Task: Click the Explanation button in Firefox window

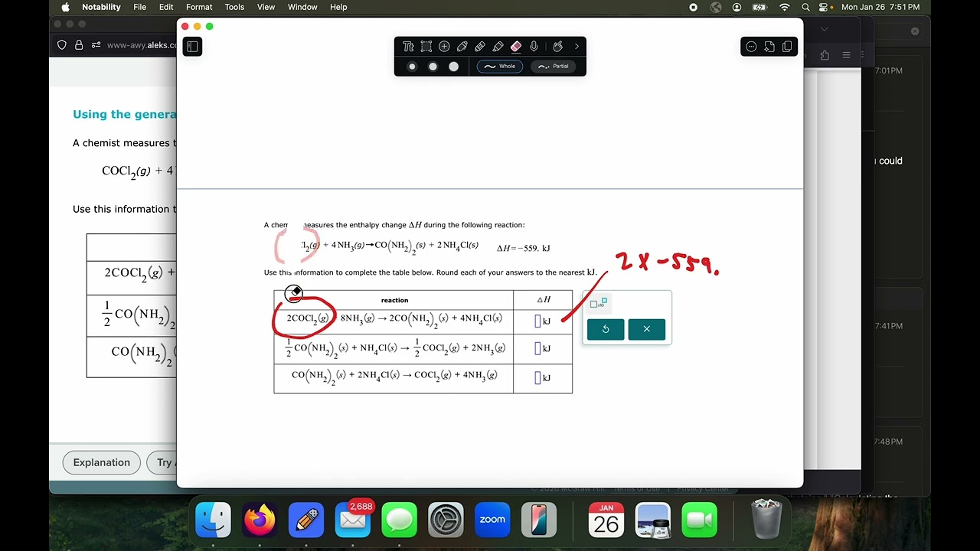Action: pos(101,462)
